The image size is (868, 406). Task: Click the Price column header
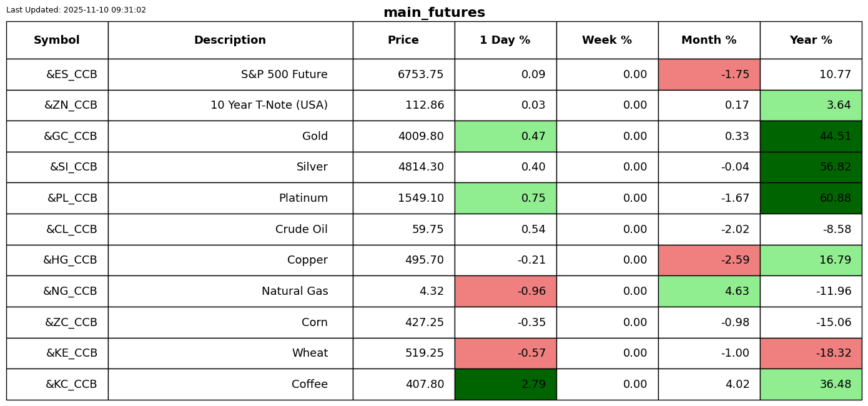click(x=403, y=40)
